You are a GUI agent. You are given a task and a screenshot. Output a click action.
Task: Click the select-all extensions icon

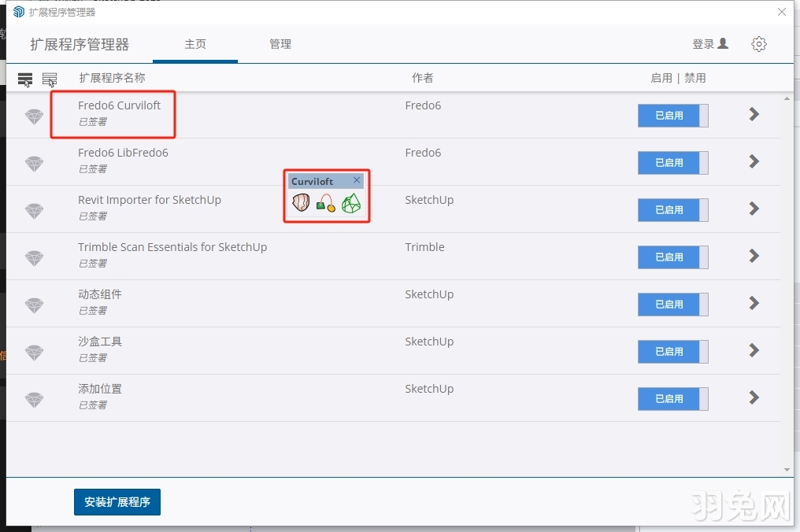tap(25, 79)
